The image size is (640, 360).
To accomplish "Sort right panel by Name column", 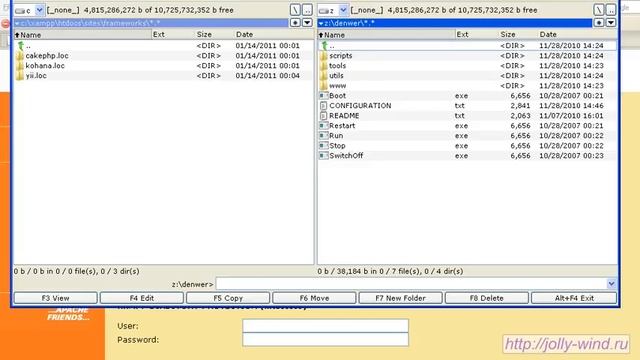I will [386, 35].
